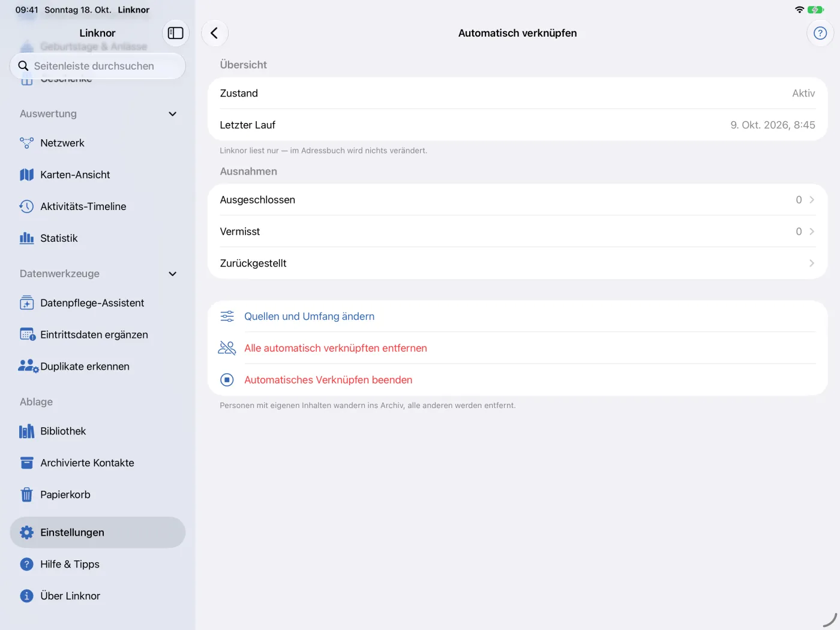Focus the Seitenleiste durchsuchen search field

pyautogui.click(x=98, y=66)
